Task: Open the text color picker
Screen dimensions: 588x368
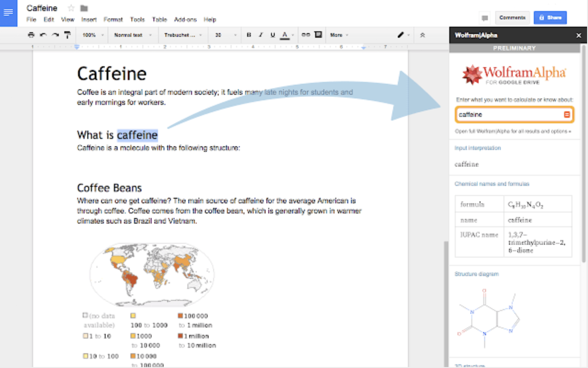Action: tap(285, 35)
